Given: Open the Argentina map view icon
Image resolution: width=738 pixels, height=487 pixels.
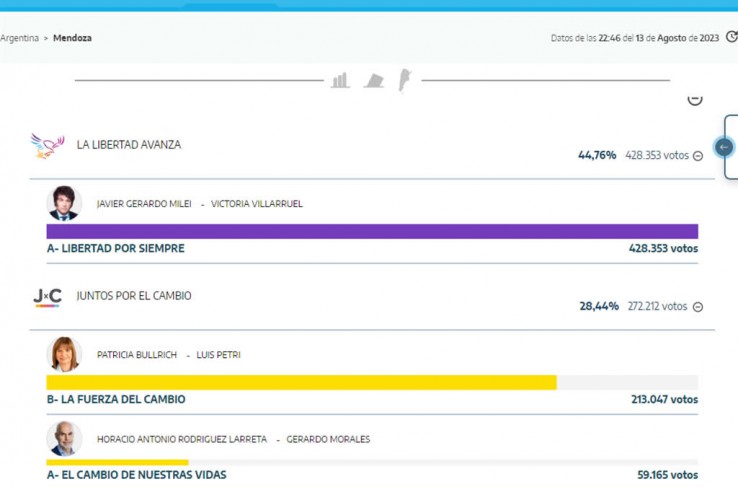Looking at the screenshot, I should (x=404, y=80).
